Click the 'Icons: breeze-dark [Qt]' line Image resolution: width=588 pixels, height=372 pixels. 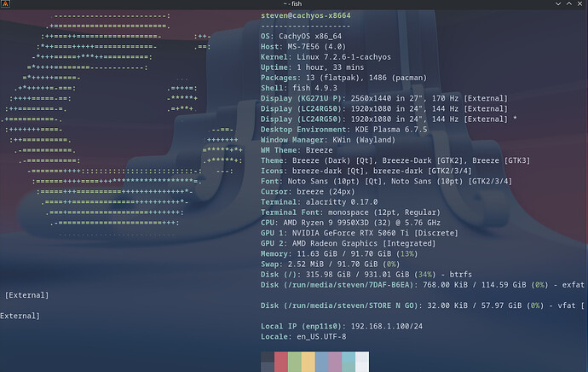[x=366, y=171]
